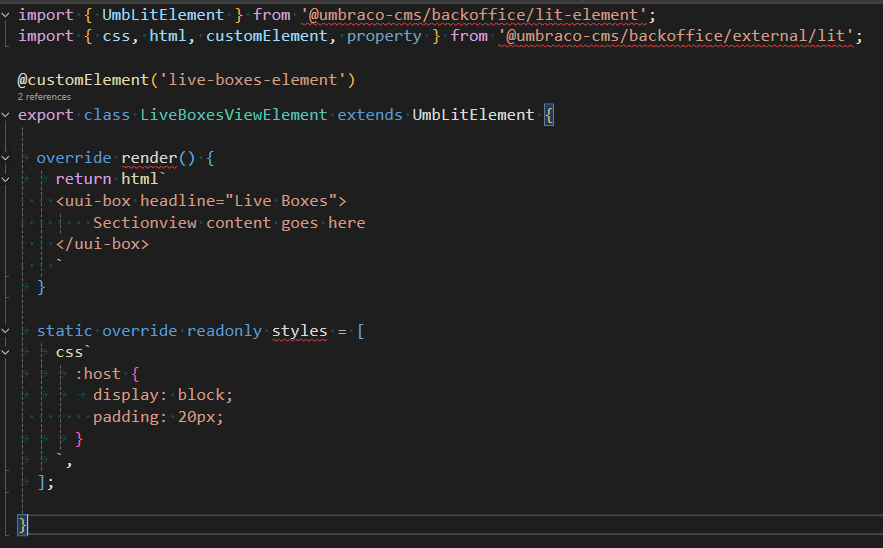Click the 'display: block;' declaration
This screenshot has width=883, height=548.
pyautogui.click(x=163, y=395)
